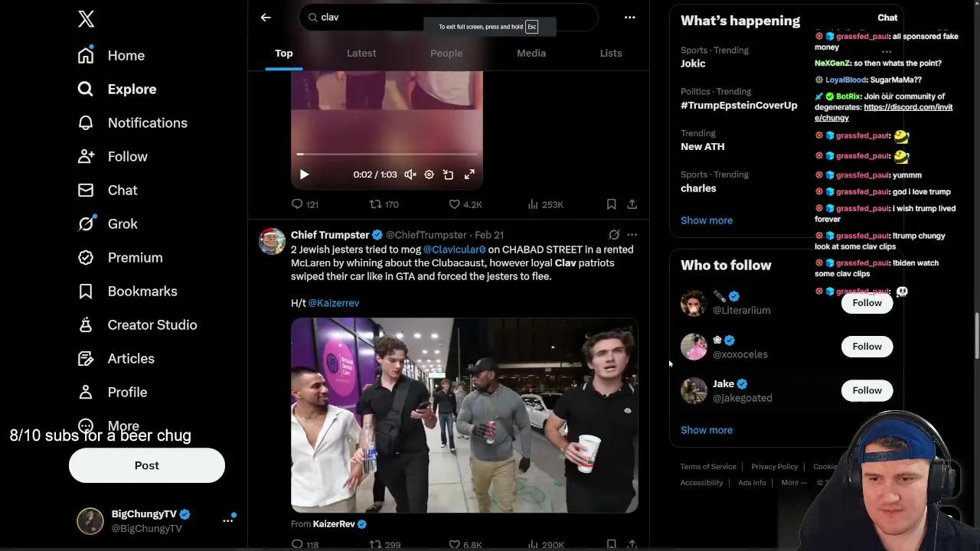Open Terms of Service link
The height and width of the screenshot is (551, 980).
tap(708, 467)
